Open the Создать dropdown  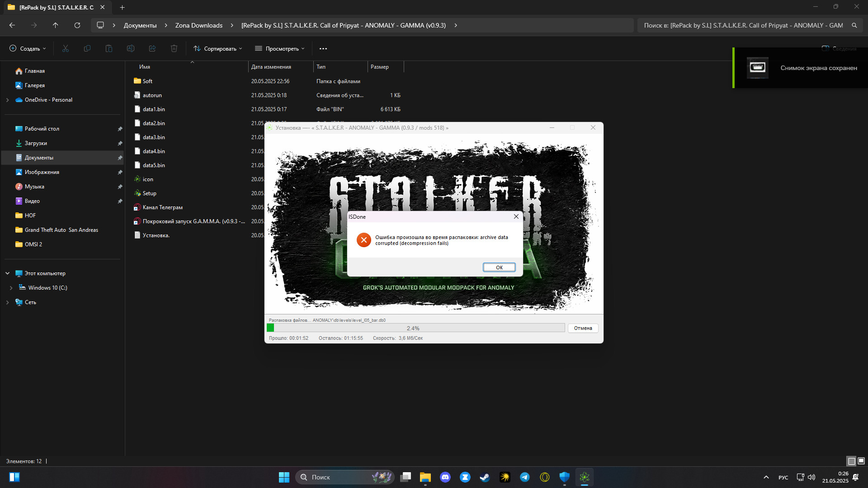[x=28, y=48]
